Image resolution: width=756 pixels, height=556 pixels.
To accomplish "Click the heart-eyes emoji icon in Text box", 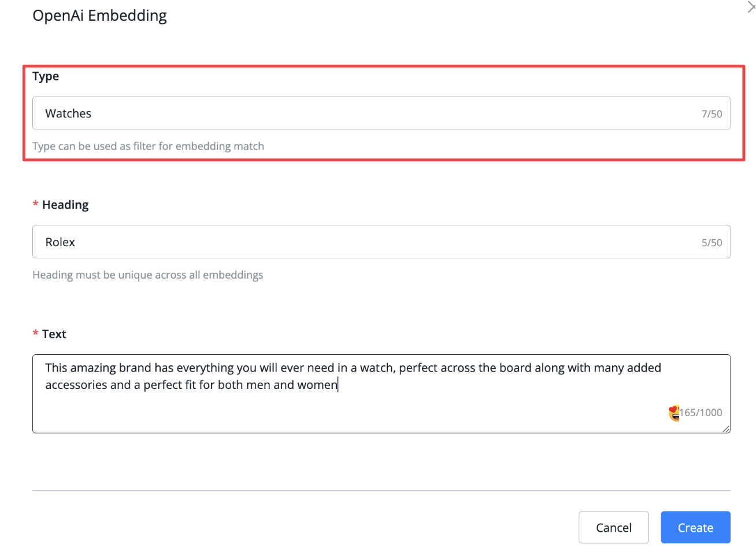I will (674, 413).
